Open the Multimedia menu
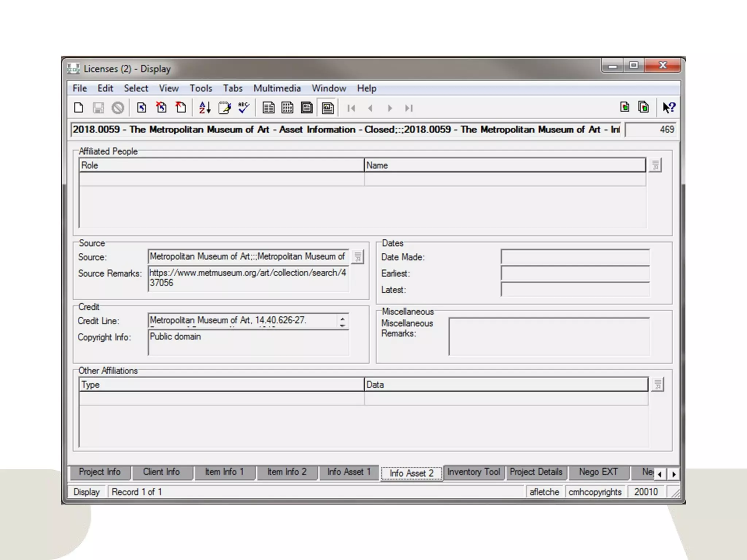 (x=277, y=88)
